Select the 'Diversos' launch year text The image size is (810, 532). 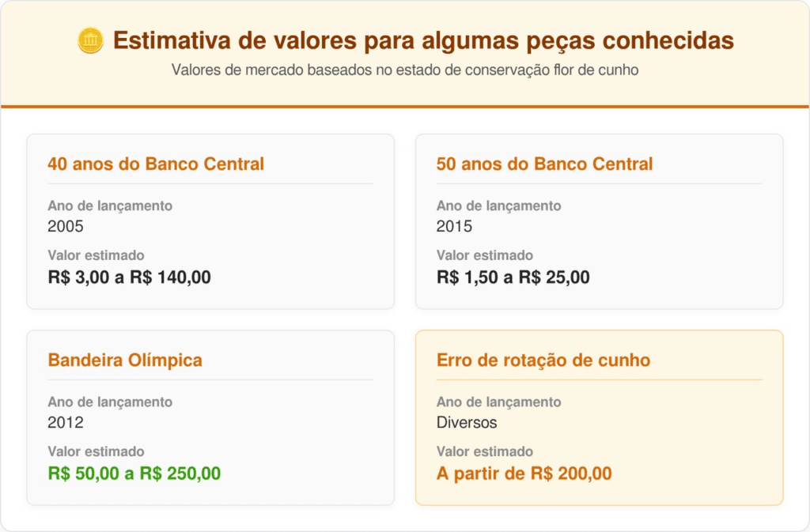[467, 423]
